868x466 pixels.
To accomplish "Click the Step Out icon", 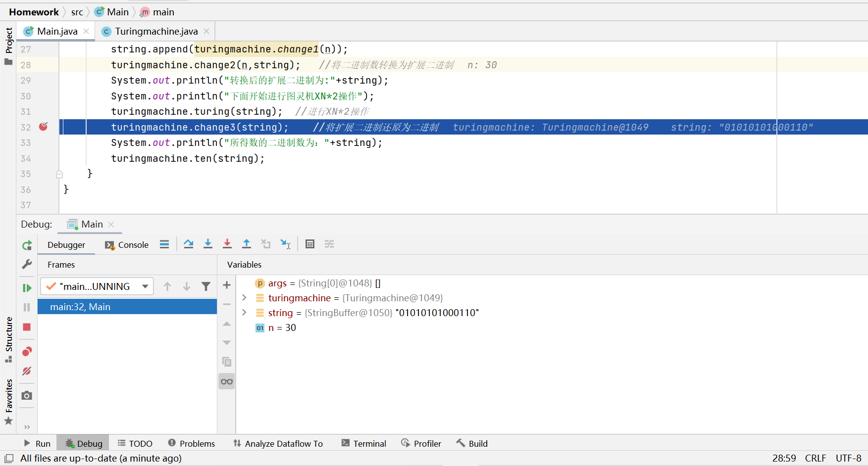I will click(247, 244).
